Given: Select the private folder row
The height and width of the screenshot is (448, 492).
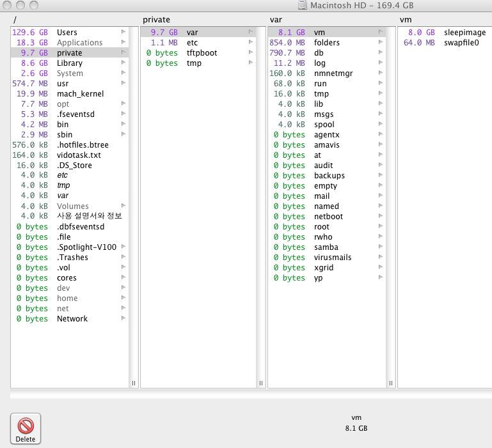Looking at the screenshot, I should pyautogui.click(x=70, y=52).
